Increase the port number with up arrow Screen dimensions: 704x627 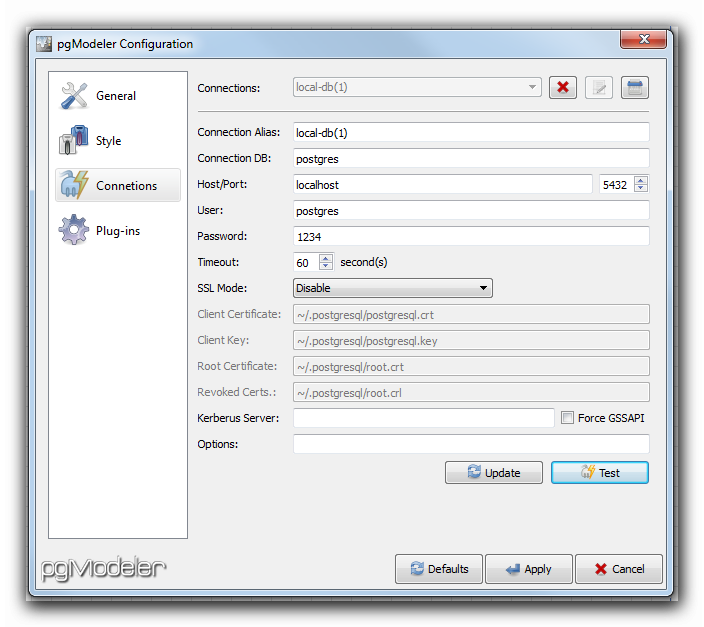point(641,181)
